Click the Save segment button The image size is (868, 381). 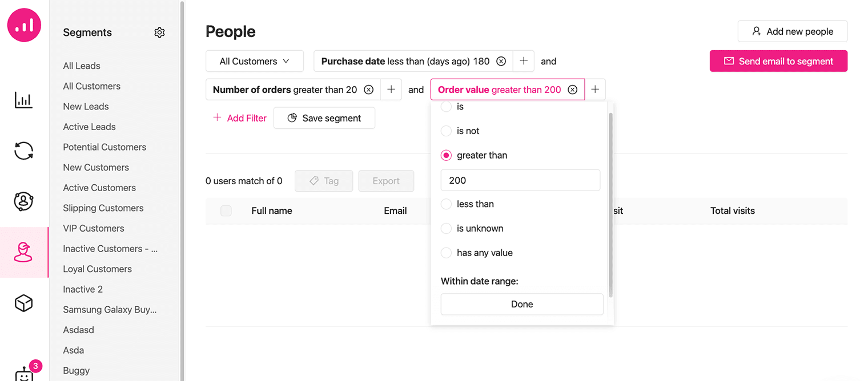pos(324,118)
